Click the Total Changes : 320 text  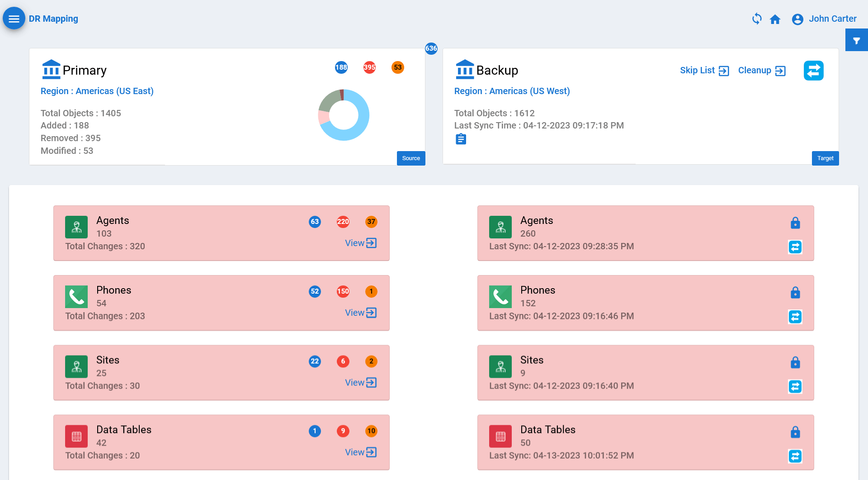click(105, 246)
